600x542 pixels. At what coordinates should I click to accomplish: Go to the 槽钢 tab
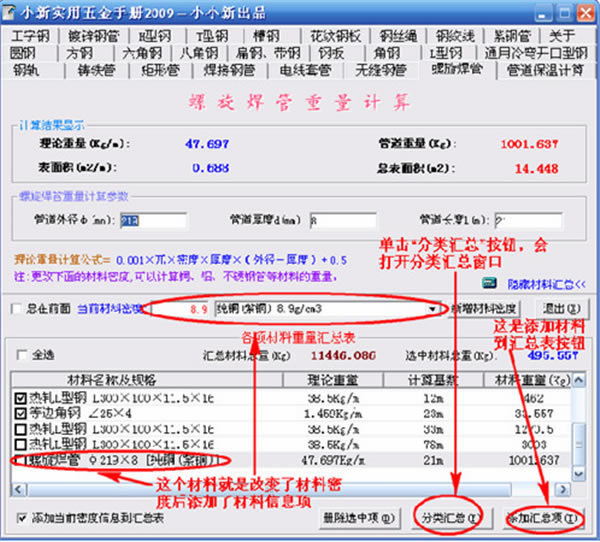(x=266, y=36)
